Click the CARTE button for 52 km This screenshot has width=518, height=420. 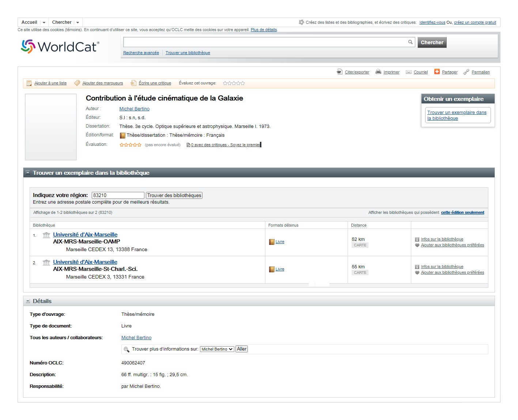point(360,245)
